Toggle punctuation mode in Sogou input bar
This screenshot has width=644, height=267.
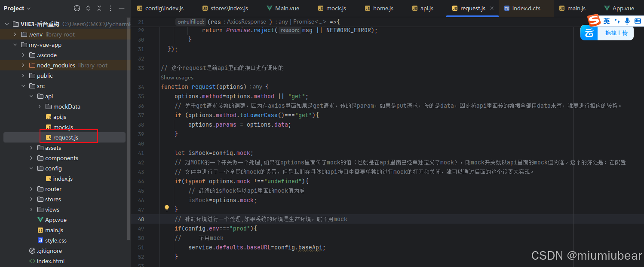click(x=617, y=21)
